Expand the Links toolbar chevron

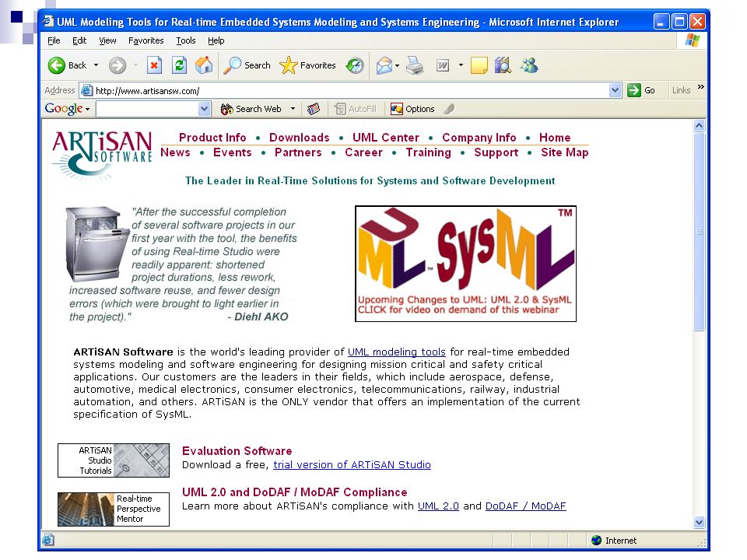(701, 86)
